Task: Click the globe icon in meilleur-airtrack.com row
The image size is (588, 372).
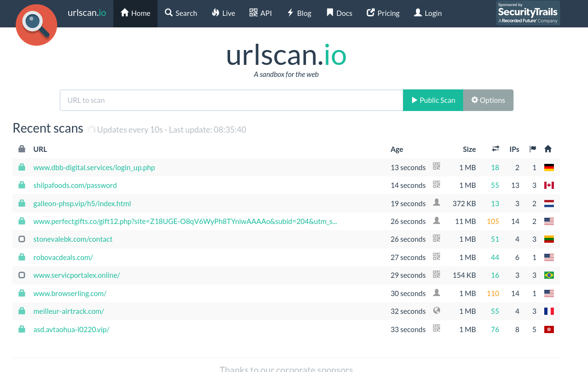Action: pos(436,310)
